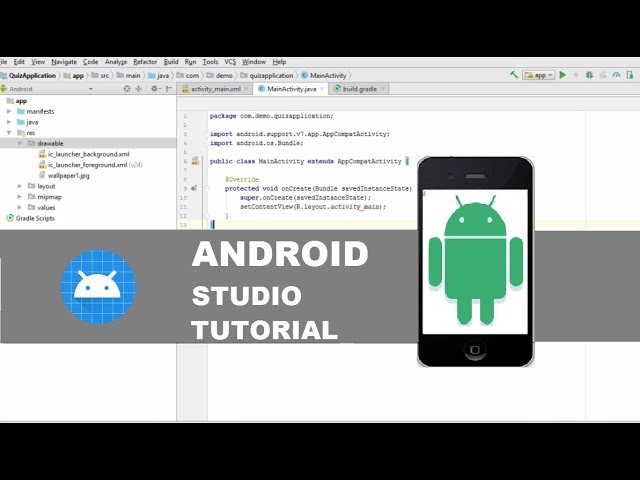This screenshot has width=640, height=480.
Task: Close the build.gradle tab
Action: (x=382, y=89)
